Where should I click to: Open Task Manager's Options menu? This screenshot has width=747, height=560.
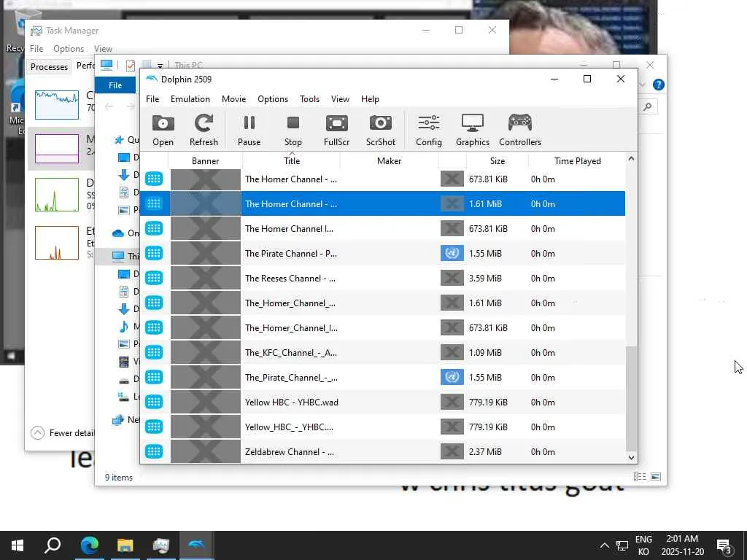point(69,49)
